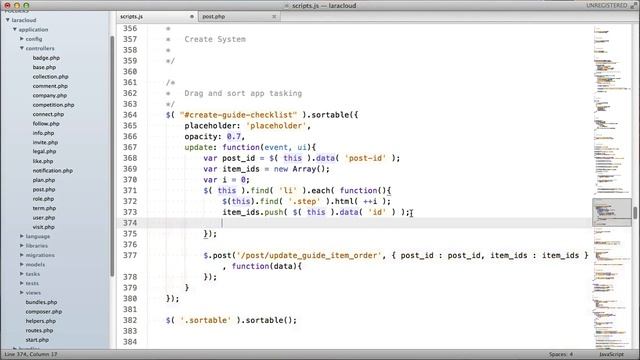The image size is (640, 360).
Task: Open composer.php file
Action: pos(44,311)
